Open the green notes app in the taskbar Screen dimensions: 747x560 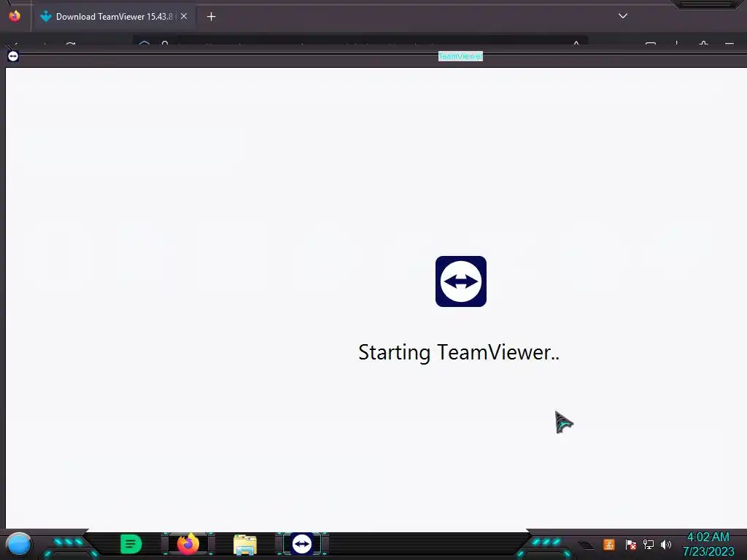click(x=131, y=544)
